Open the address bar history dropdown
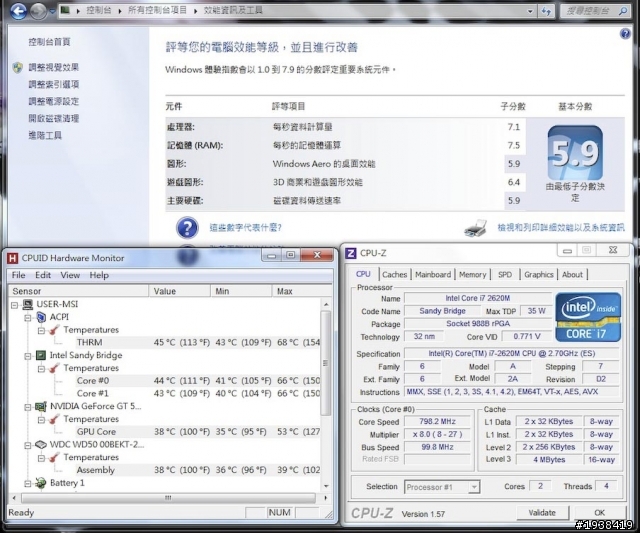This screenshot has height=533, width=640. tap(530, 11)
